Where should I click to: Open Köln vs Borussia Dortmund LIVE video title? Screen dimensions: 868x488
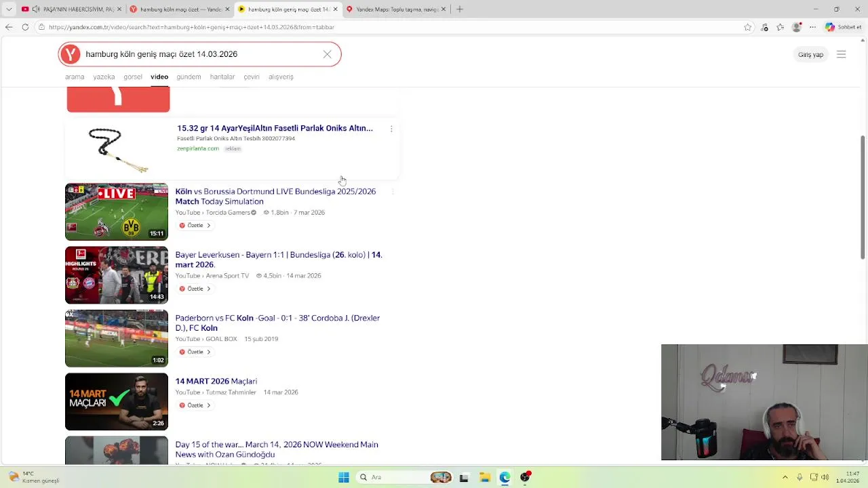[x=275, y=197]
